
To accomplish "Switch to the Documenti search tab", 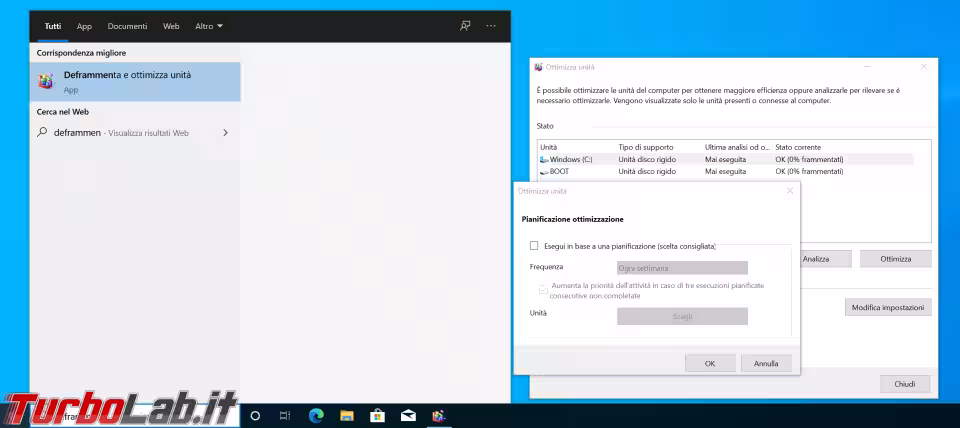I will point(127,26).
